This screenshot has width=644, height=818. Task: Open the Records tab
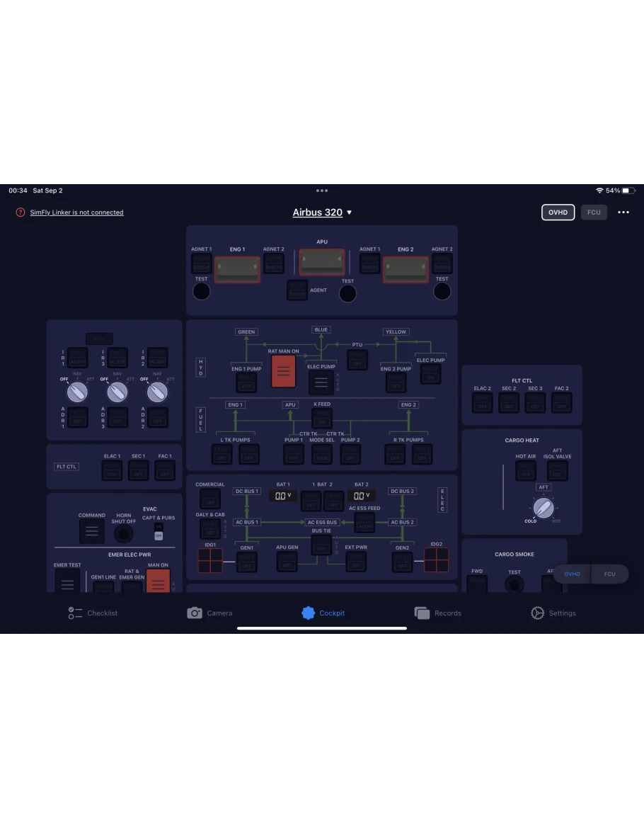coord(437,613)
